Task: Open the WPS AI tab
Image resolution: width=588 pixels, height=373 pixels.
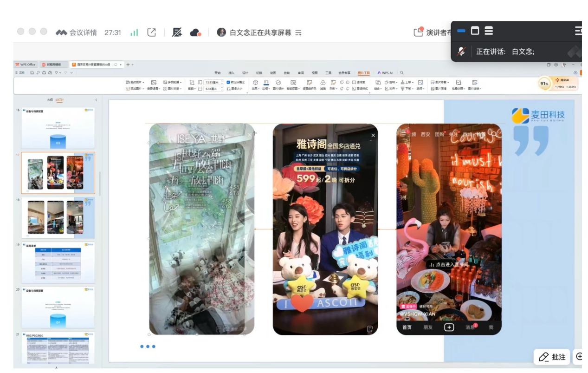Action: point(387,72)
